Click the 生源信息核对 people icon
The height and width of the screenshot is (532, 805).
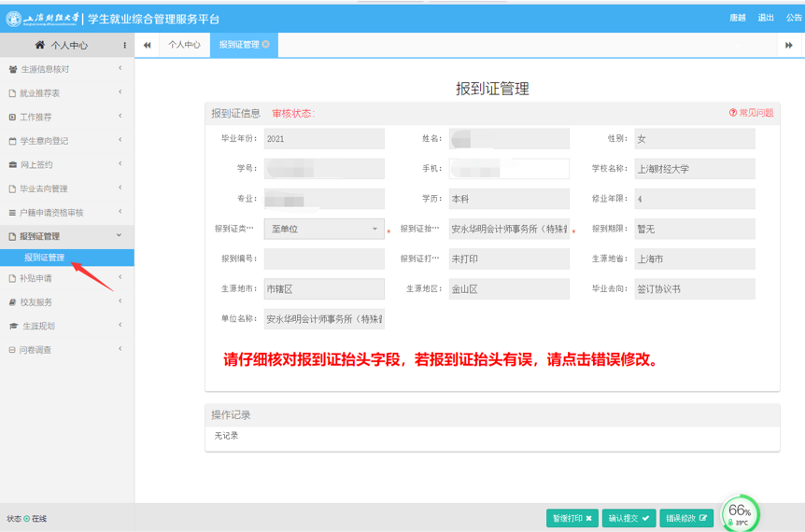(x=13, y=69)
